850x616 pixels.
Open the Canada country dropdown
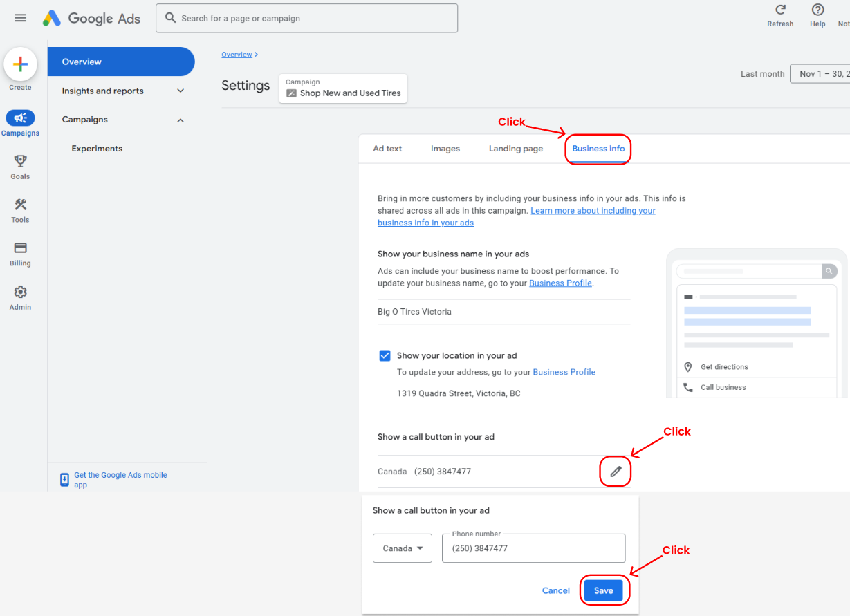403,548
